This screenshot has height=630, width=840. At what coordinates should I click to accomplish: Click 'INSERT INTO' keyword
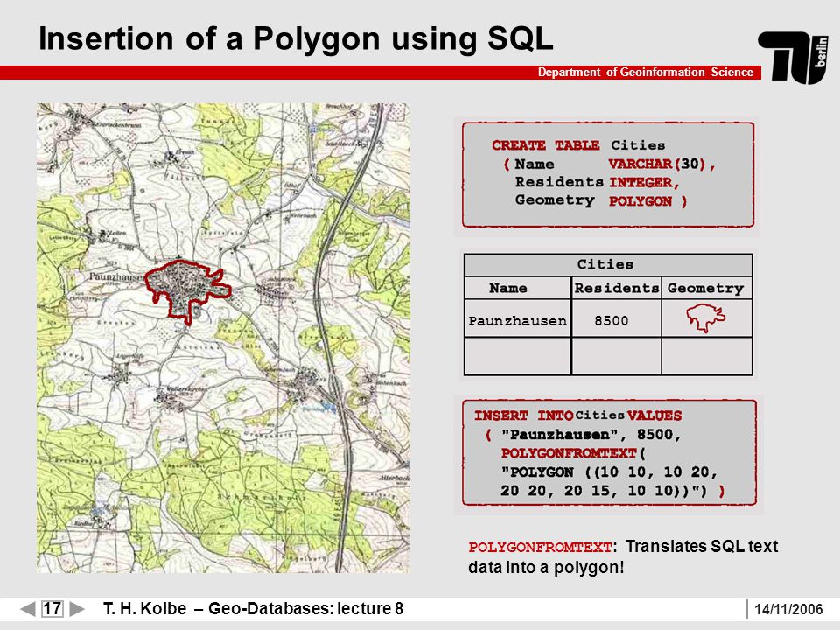(524, 416)
